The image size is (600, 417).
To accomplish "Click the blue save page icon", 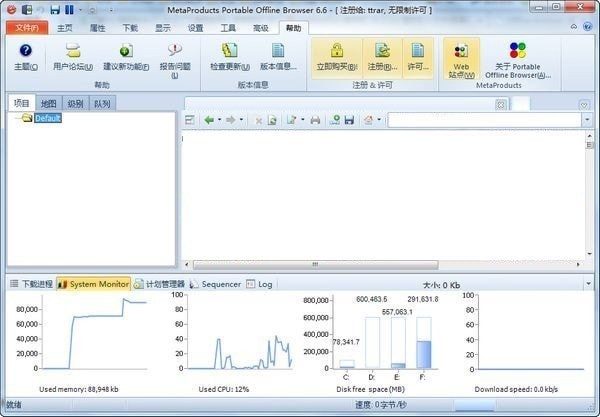I will [x=349, y=120].
